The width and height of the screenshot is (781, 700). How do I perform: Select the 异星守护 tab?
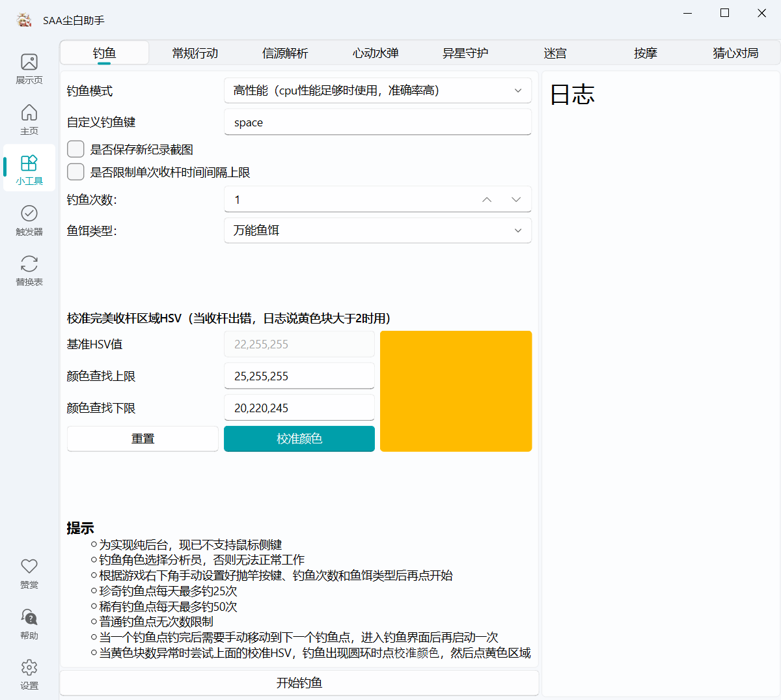coord(465,53)
